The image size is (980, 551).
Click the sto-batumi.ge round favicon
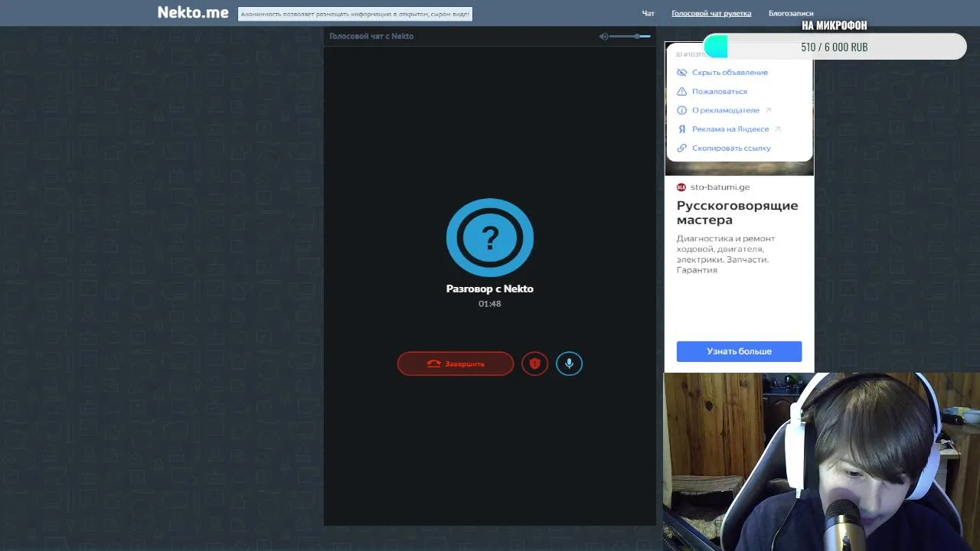[x=681, y=187]
